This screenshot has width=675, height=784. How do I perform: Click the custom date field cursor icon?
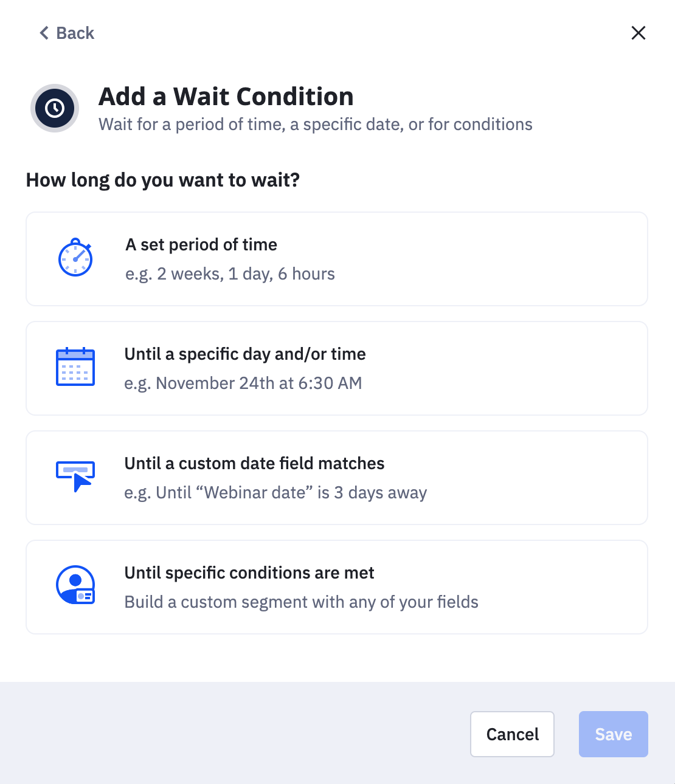[x=75, y=476]
